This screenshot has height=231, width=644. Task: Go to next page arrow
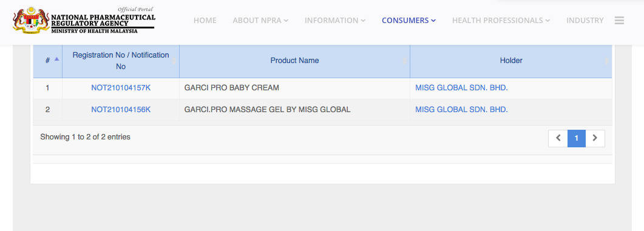tap(595, 138)
